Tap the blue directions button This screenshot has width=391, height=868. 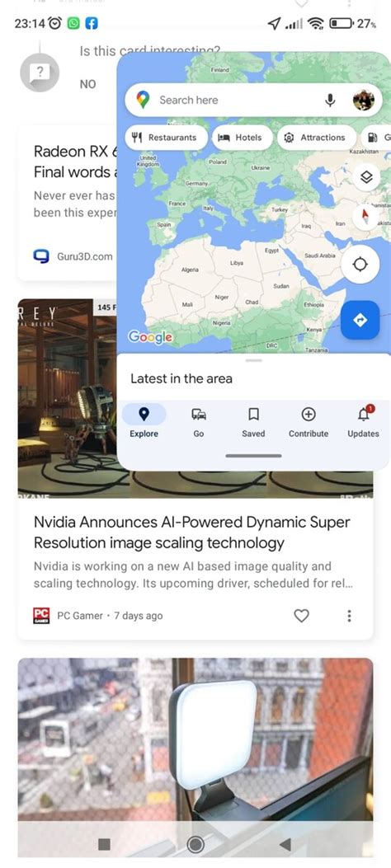click(360, 320)
